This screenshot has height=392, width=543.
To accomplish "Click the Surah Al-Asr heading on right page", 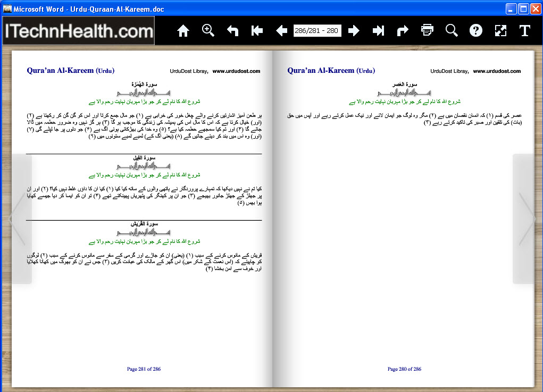I will 405,84.
